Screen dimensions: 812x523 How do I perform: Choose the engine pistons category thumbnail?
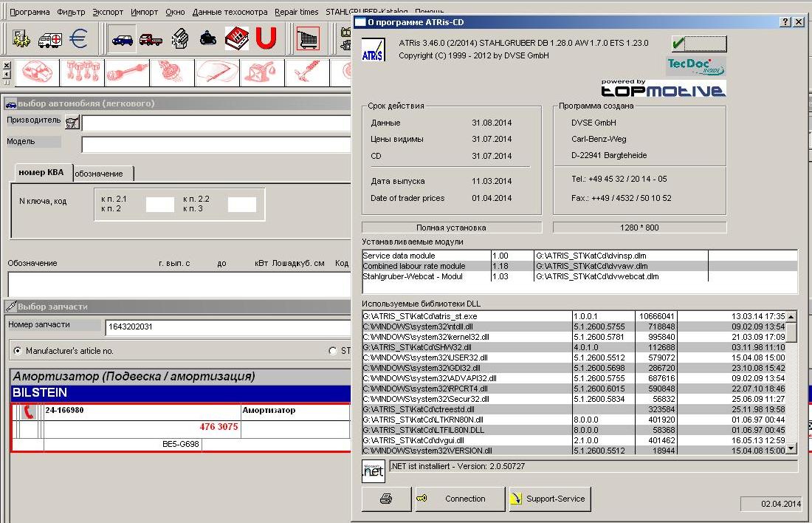tap(82, 72)
